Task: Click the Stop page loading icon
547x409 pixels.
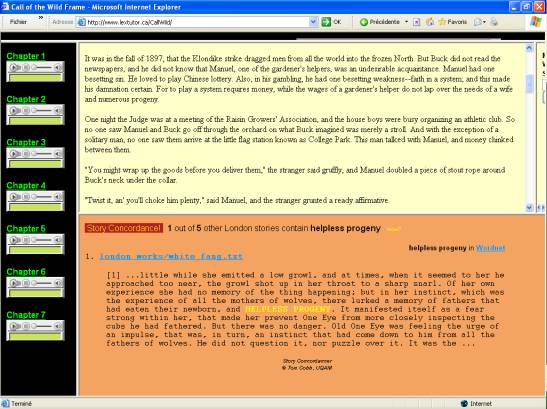Action: tap(417, 22)
